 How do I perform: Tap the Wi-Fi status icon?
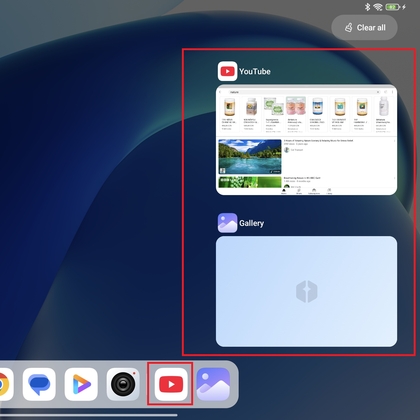[x=378, y=7]
